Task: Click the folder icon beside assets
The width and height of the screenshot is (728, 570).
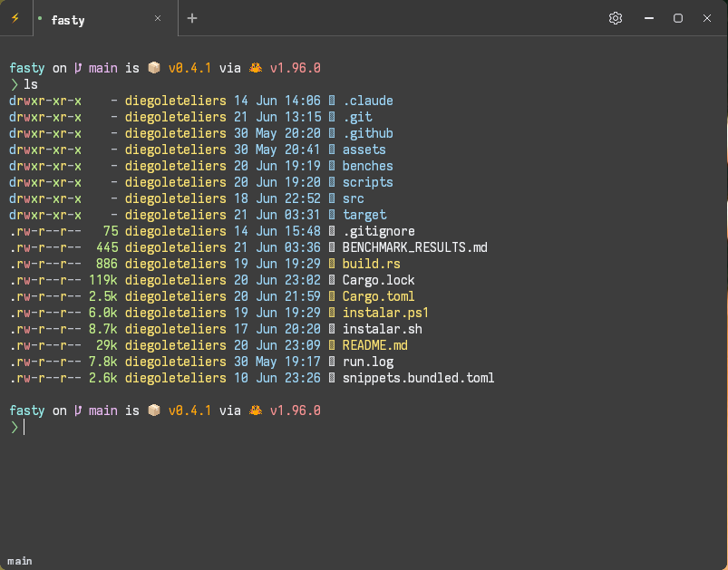Action: coord(332,150)
